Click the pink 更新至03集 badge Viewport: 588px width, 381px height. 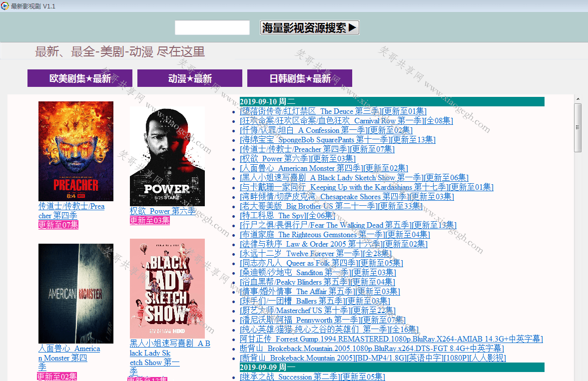click(x=150, y=221)
